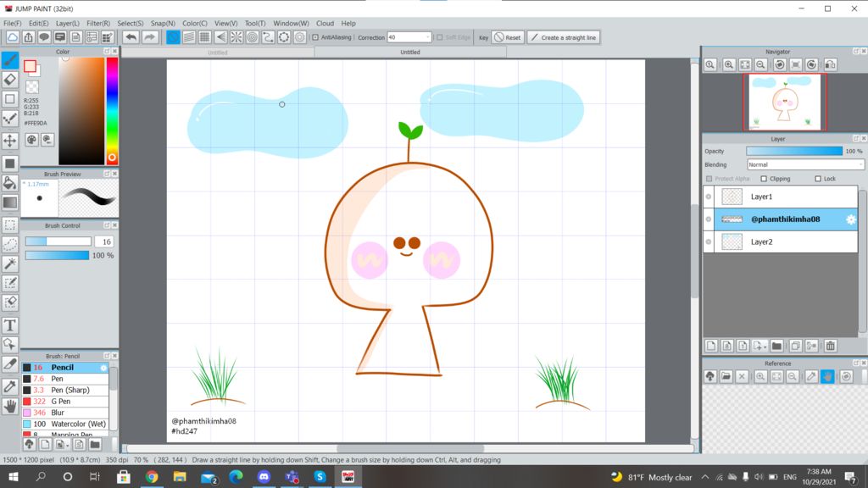Toggle the Lock checkbox in Layer panel

click(x=818, y=179)
